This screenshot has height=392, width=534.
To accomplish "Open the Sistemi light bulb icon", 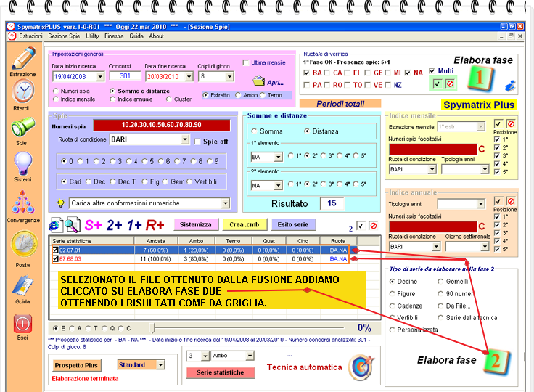I will coord(22,163).
